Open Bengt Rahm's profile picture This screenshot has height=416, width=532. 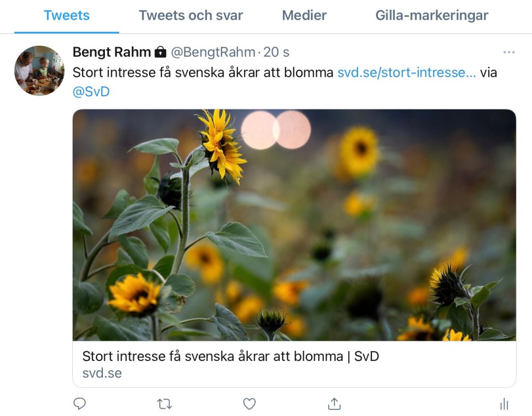[39, 71]
